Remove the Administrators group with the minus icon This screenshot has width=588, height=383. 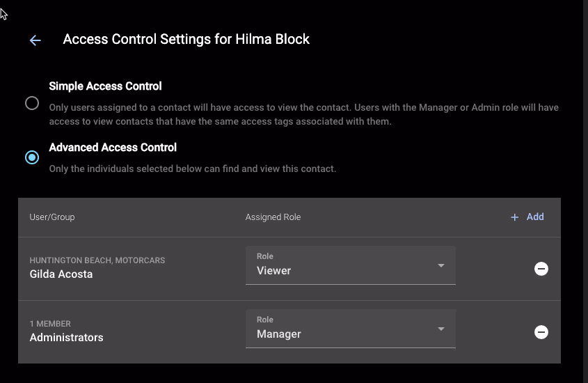541,332
